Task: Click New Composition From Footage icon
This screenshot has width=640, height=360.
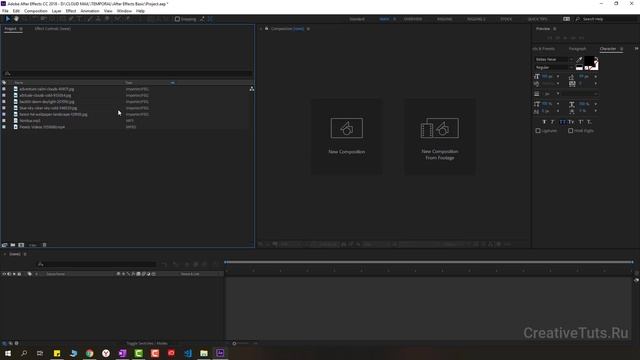Action: (440, 128)
